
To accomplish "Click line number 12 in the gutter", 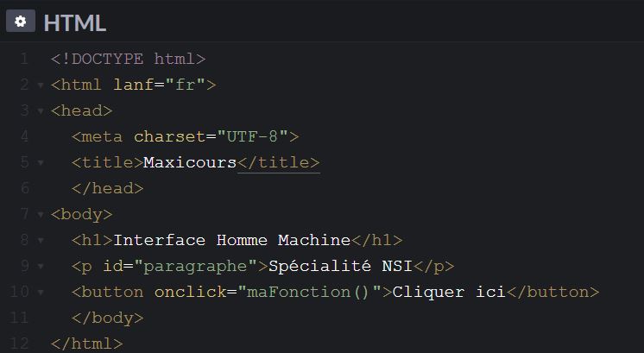I will click(x=19, y=344).
